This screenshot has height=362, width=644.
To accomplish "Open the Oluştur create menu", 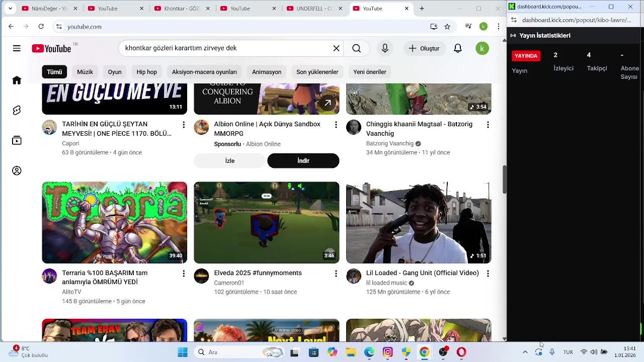I will [x=424, y=48].
